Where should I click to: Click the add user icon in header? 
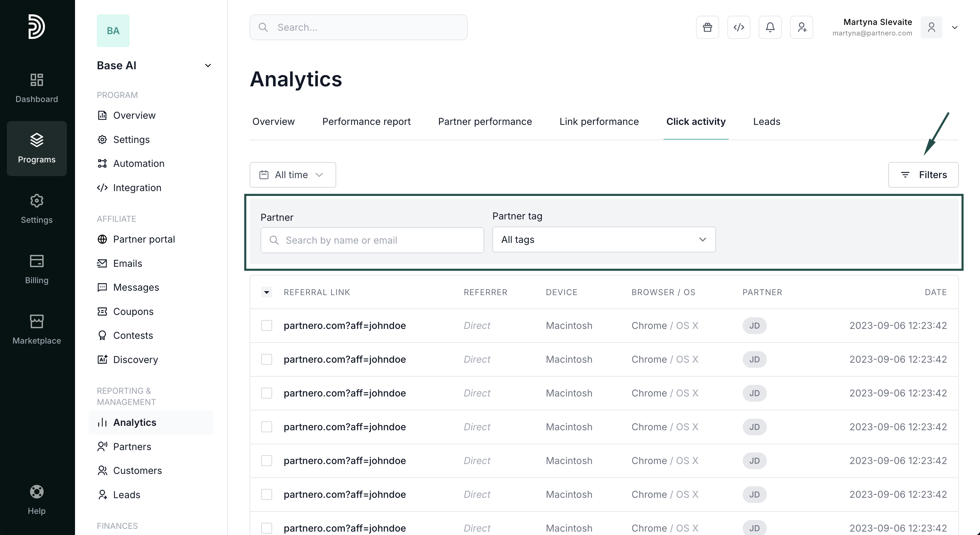(x=802, y=27)
